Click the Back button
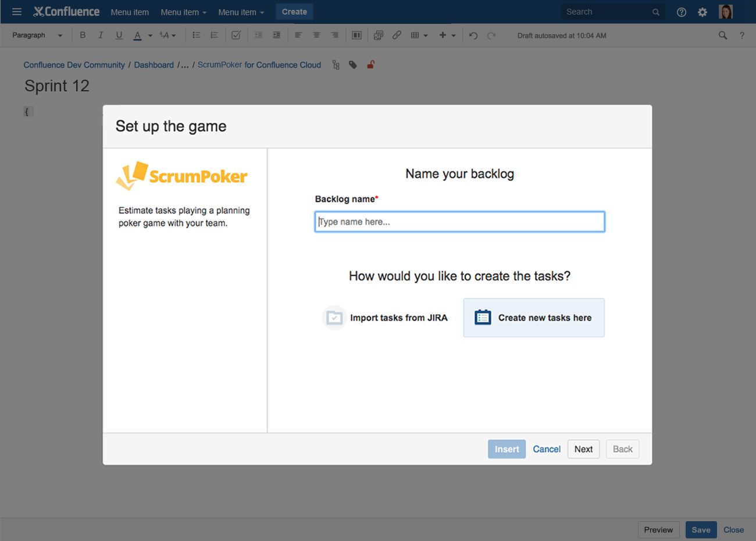The image size is (756, 541). pyautogui.click(x=622, y=449)
